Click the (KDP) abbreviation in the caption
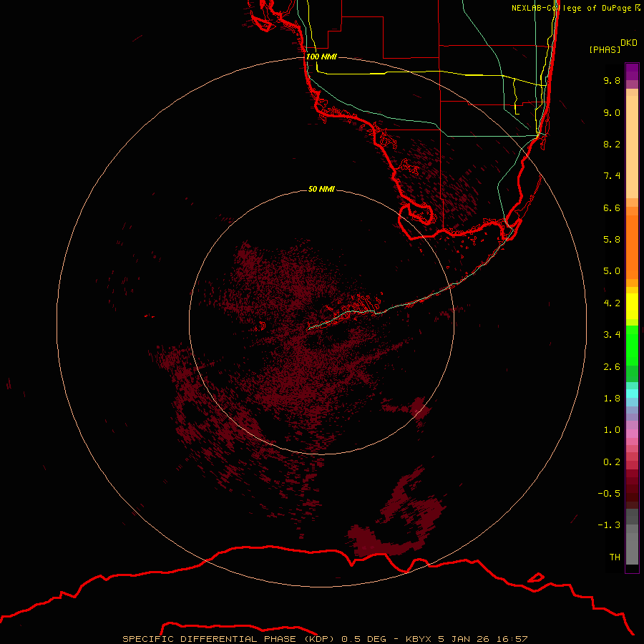Viewport: 644px width, 644px height. (321, 639)
